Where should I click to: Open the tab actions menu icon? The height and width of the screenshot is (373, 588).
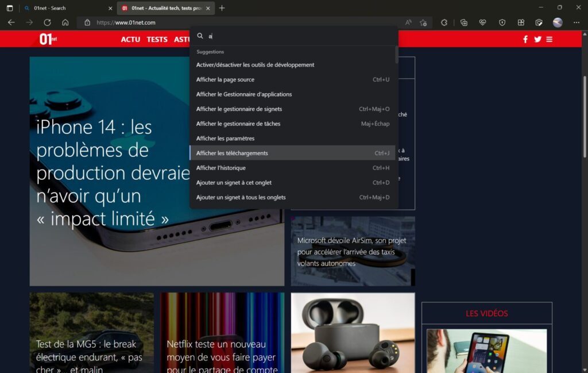(x=10, y=8)
